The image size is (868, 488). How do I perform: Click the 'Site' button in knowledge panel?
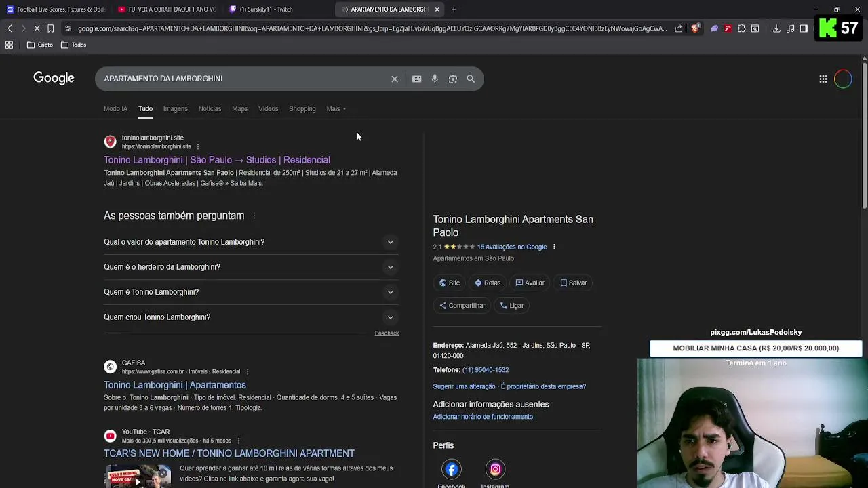coord(449,283)
